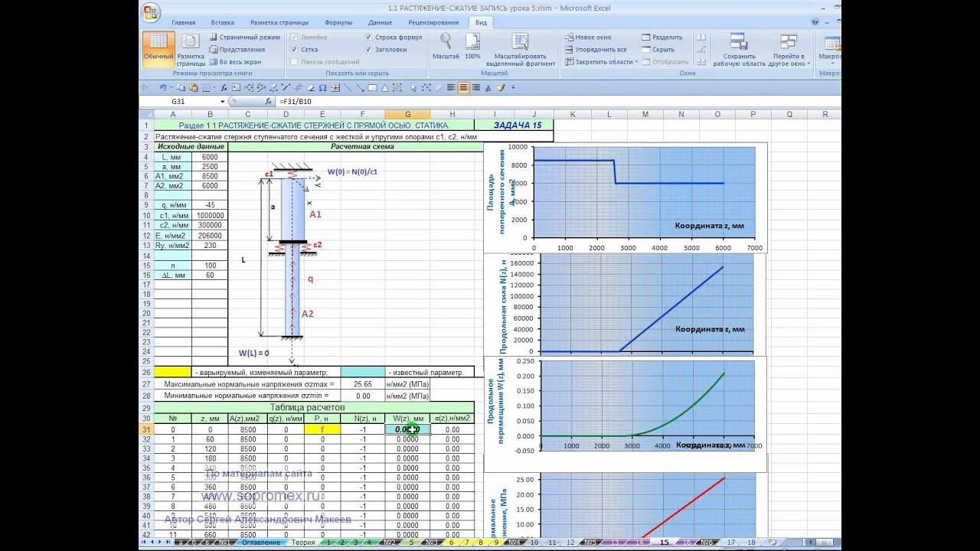
Task: Select the eraser icon in quick toolbar
Action: tap(311, 88)
